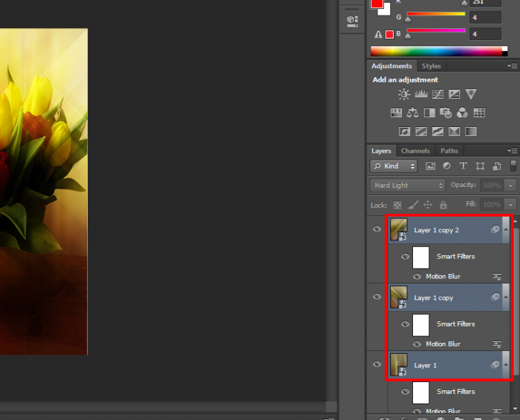Add a Color Balance adjustment

click(x=412, y=113)
